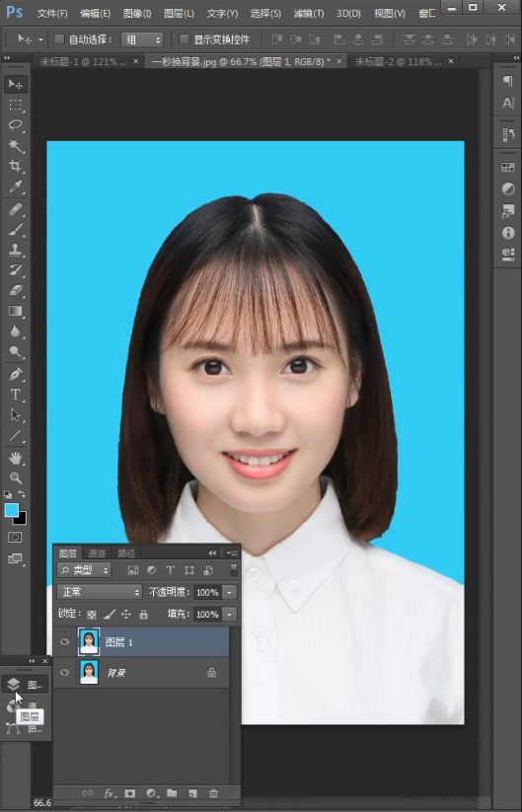Pick the Eyedropper tool
Viewport: 522px width, 812px height.
coord(15,186)
